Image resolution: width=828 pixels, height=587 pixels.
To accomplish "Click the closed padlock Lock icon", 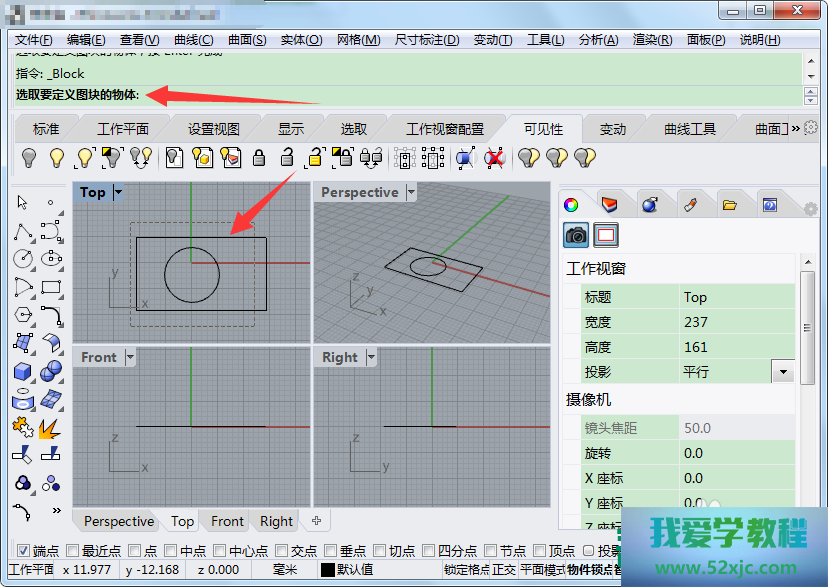I will 259,157.
